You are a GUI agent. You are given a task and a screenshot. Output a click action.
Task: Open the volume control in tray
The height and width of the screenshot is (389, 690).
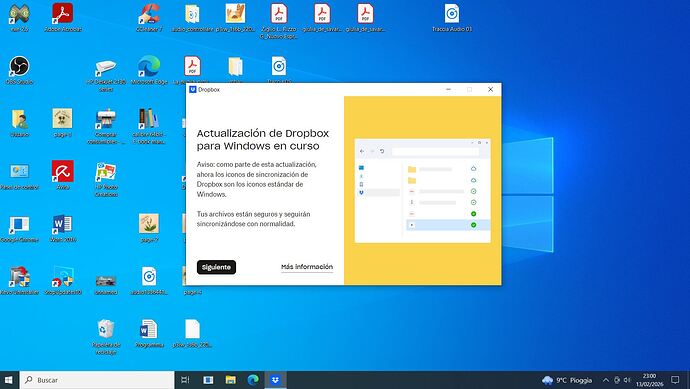click(627, 380)
